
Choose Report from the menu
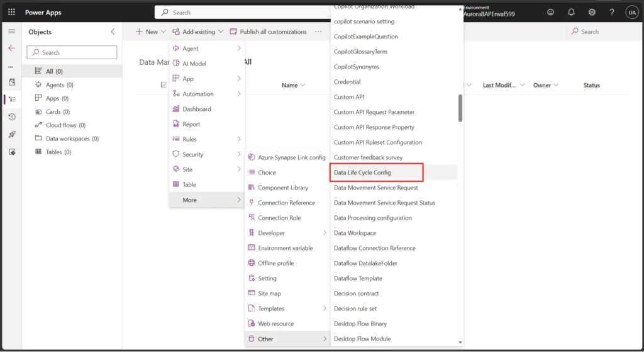[207, 124]
